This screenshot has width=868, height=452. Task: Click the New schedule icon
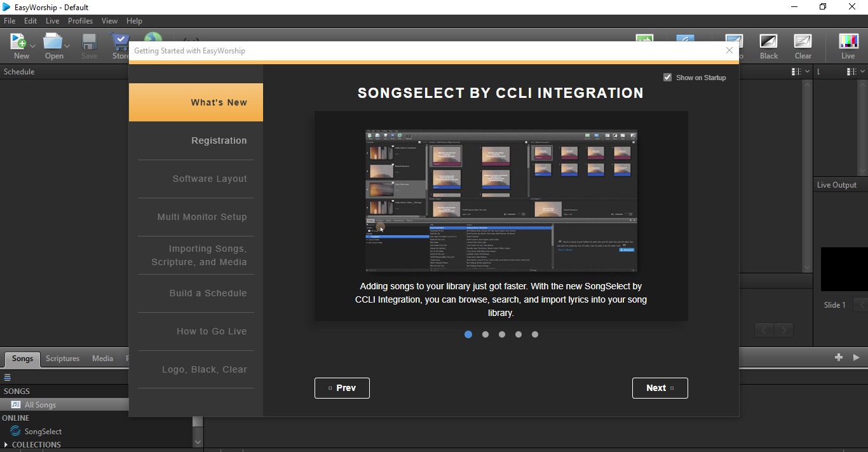[x=18, y=41]
